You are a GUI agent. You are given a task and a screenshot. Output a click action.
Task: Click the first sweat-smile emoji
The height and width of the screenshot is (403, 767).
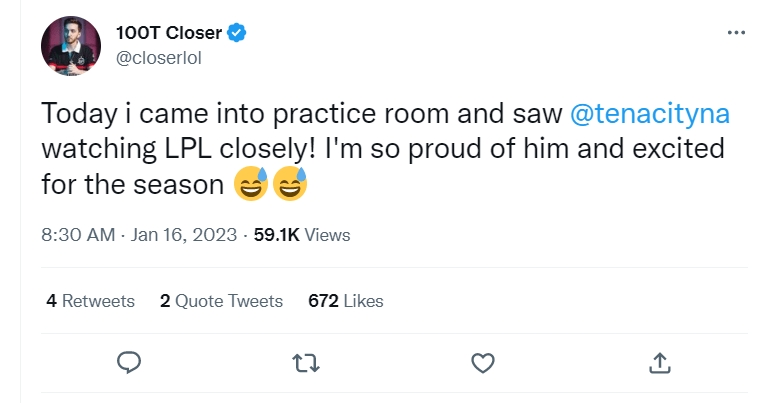click(x=251, y=184)
